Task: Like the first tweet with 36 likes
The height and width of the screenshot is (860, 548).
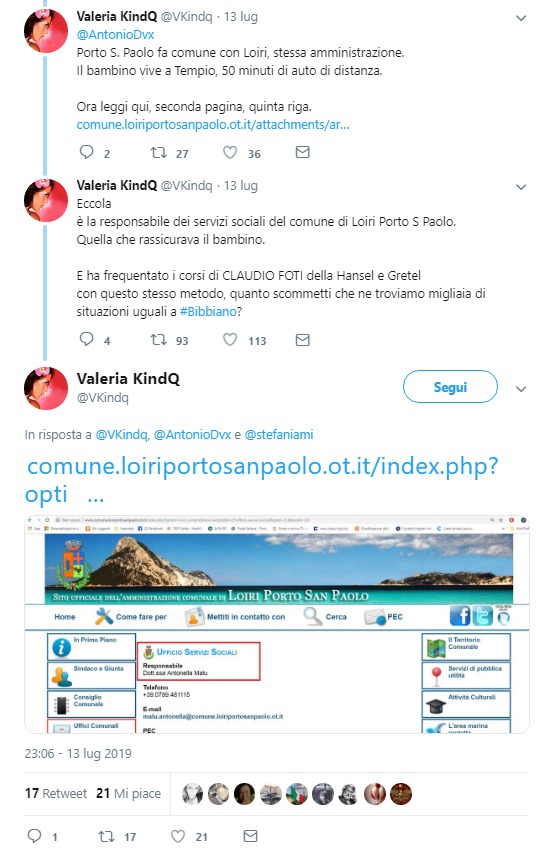Action: tap(230, 152)
